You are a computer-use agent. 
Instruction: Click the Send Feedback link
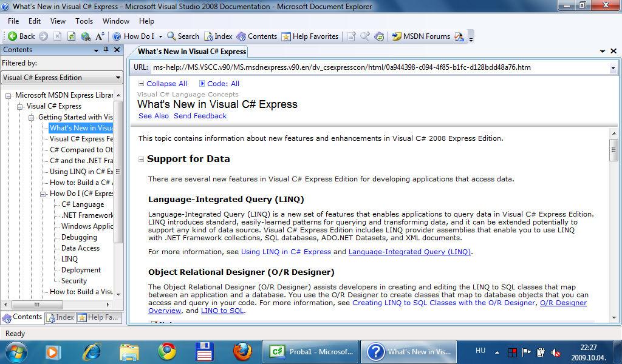[x=200, y=116]
